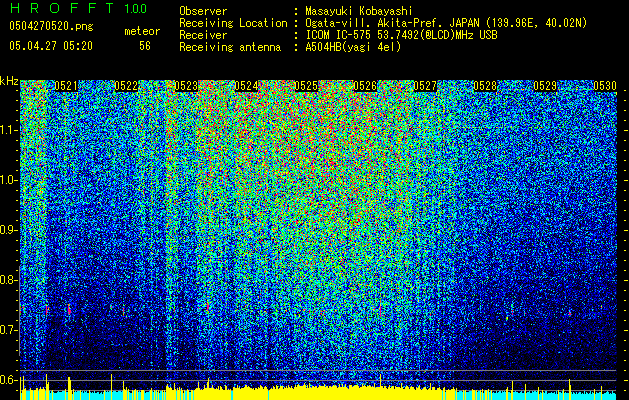Image resolution: width=629 pixels, height=400 pixels.
Task: Click the 0523 time marker
Action: coord(186,86)
